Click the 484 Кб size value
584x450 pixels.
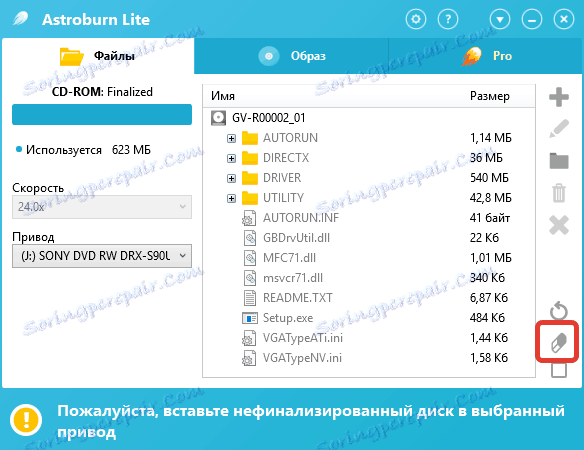[x=487, y=318]
